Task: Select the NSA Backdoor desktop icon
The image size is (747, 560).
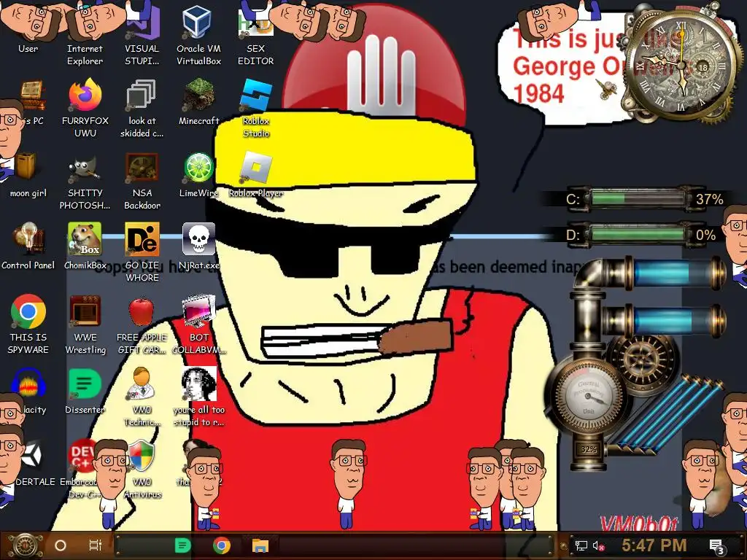Action: [142, 180]
